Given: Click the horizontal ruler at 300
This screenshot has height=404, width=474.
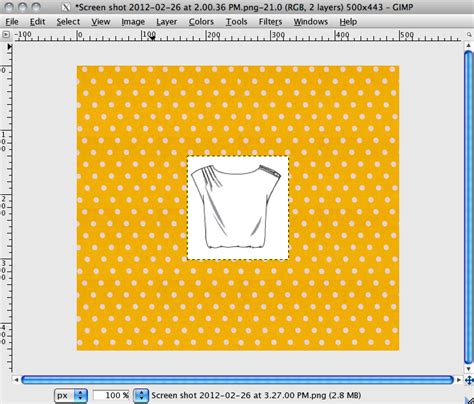Looking at the screenshot, I should [278, 35].
